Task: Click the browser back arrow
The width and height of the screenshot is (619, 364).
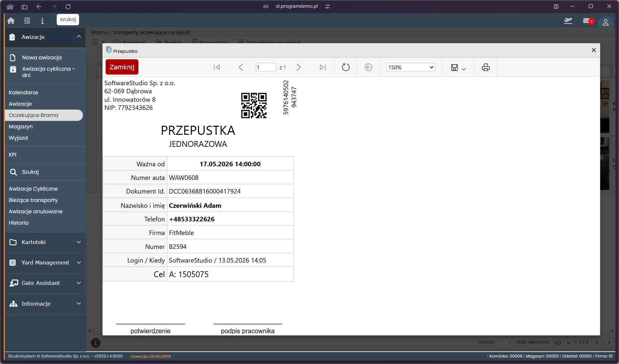Action: pos(39,6)
